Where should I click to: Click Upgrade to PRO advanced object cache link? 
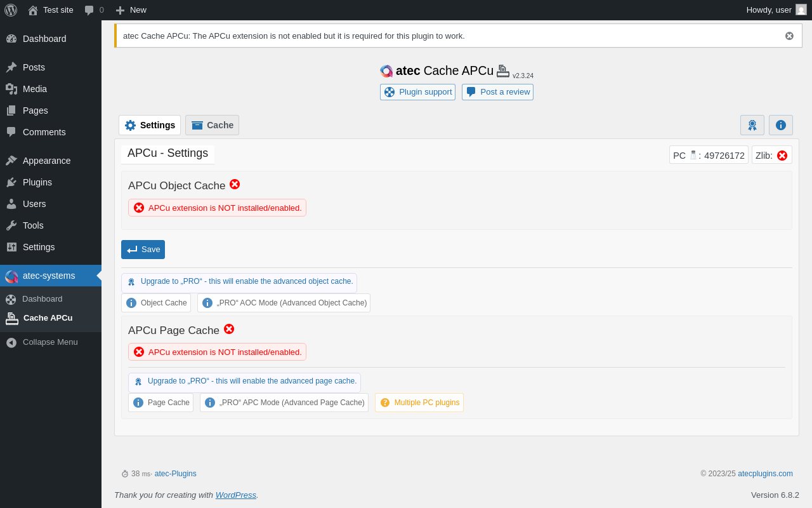click(x=239, y=283)
